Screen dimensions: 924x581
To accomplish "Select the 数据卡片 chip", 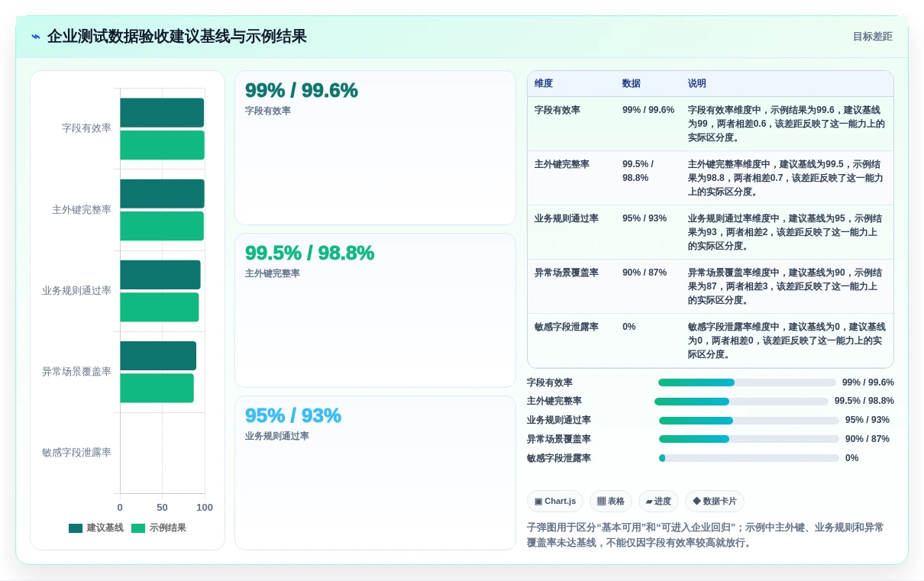I will click(x=715, y=501).
